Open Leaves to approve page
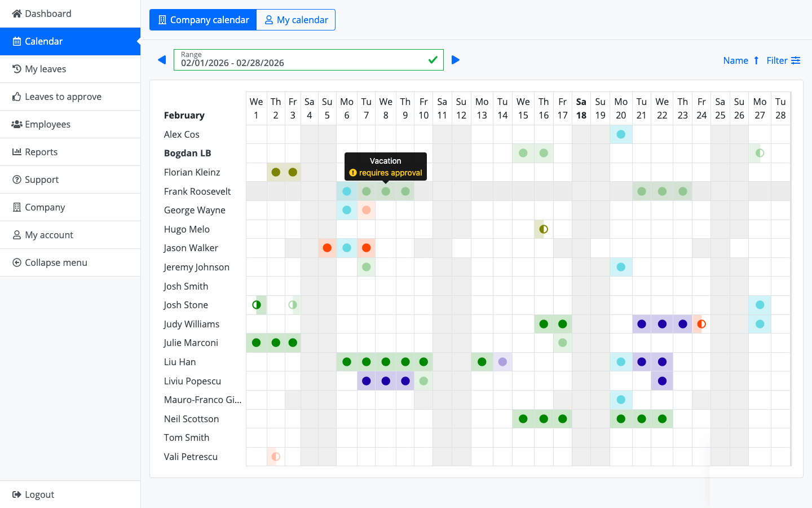The image size is (812, 508). (x=63, y=97)
